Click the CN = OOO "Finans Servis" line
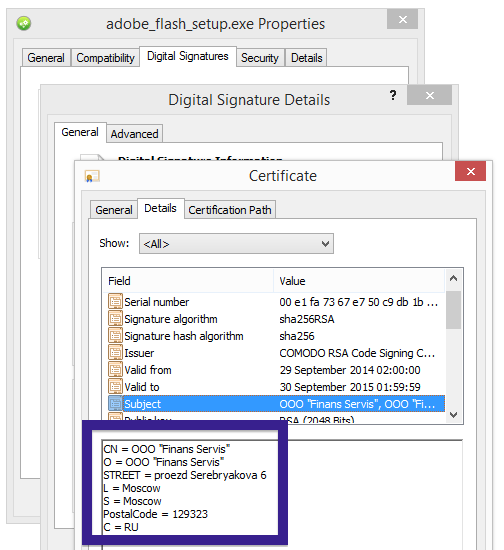The height and width of the screenshot is (550, 504). [x=167, y=449]
